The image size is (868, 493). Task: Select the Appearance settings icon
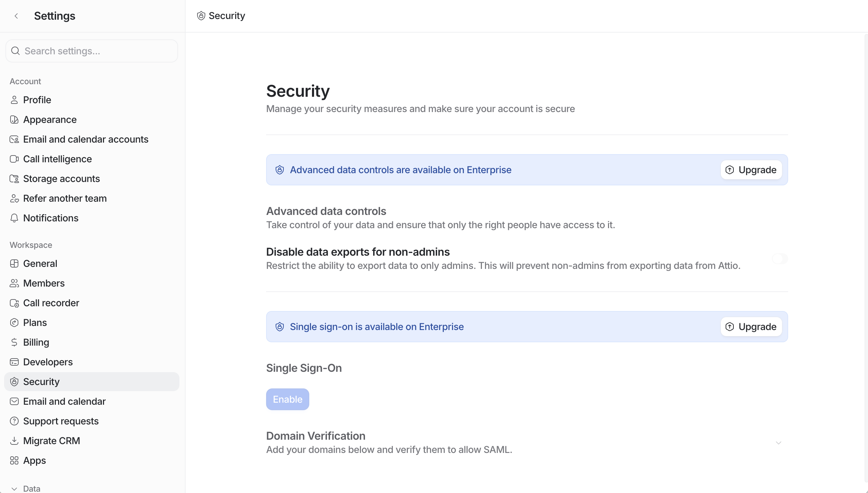click(x=14, y=120)
